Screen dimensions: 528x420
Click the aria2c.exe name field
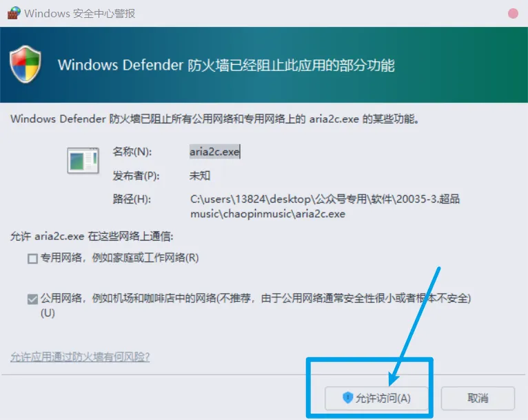tap(215, 152)
